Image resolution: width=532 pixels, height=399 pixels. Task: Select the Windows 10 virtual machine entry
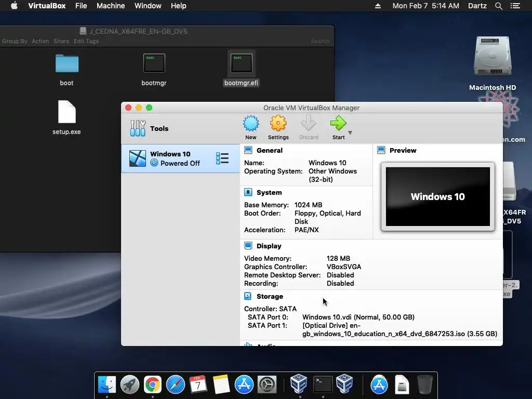(180, 158)
